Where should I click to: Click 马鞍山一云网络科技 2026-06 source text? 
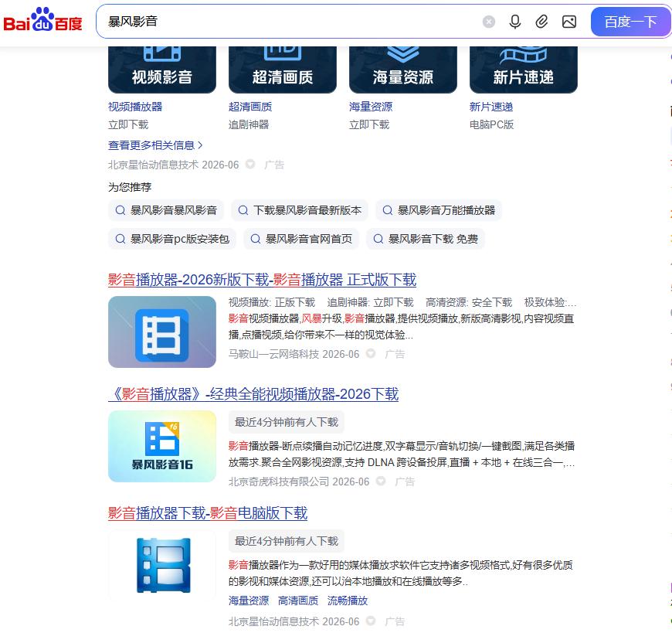(x=294, y=354)
